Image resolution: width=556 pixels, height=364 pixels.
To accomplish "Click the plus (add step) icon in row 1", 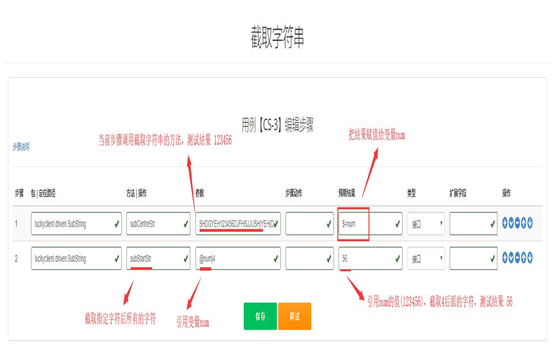I will pyautogui.click(x=505, y=223).
